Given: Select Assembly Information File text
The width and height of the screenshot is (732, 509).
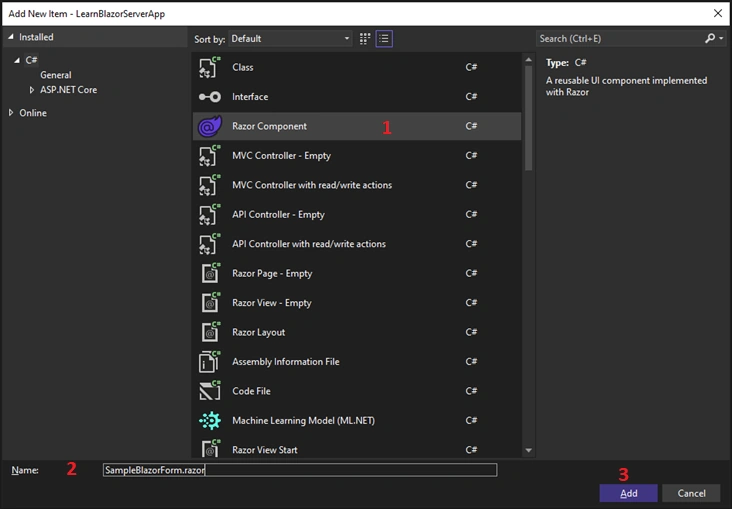Looking at the screenshot, I should tap(286, 361).
